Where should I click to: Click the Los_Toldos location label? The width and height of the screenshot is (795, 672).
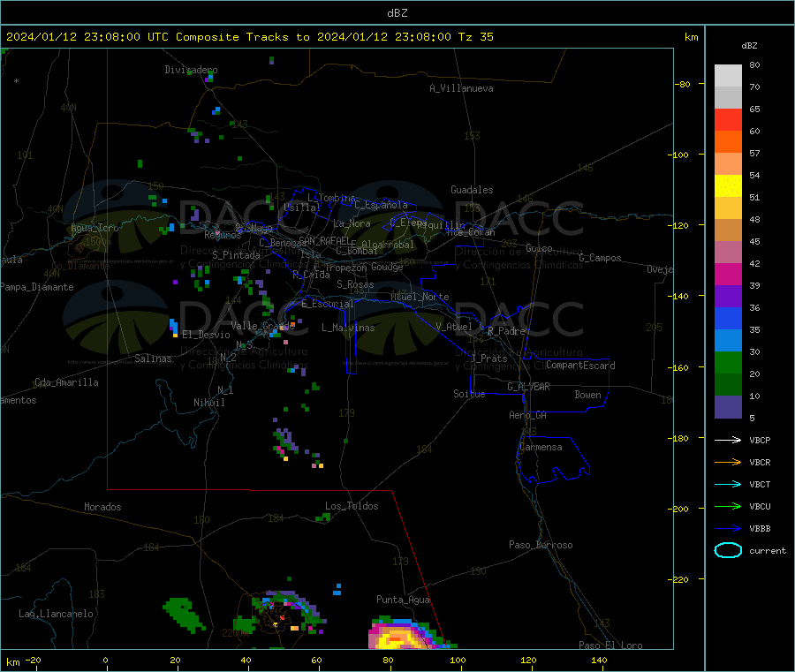tap(352, 506)
